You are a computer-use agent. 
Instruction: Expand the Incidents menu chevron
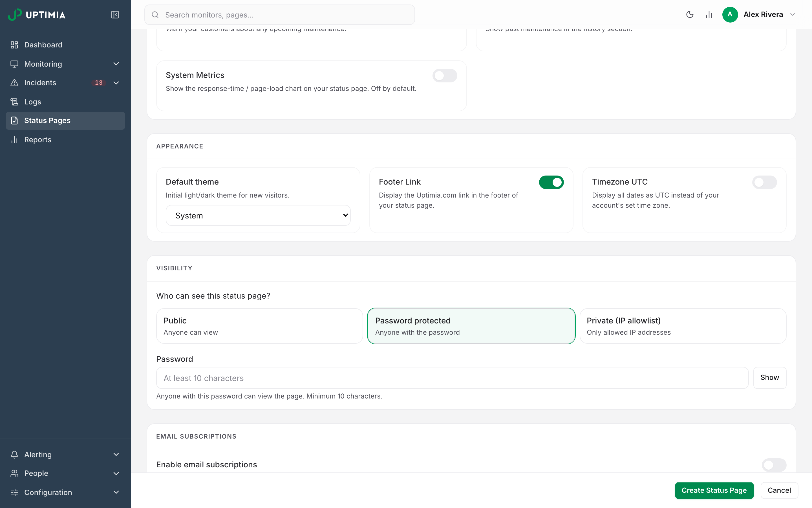[116, 83]
